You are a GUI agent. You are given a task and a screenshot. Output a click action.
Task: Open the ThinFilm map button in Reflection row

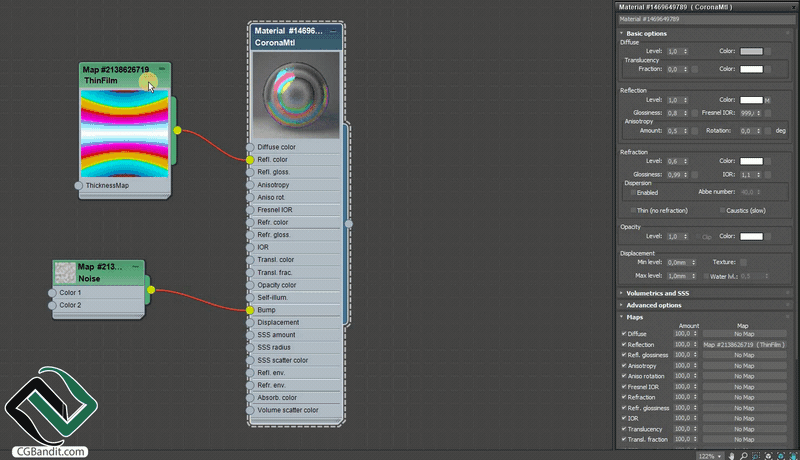pyautogui.click(x=744, y=345)
